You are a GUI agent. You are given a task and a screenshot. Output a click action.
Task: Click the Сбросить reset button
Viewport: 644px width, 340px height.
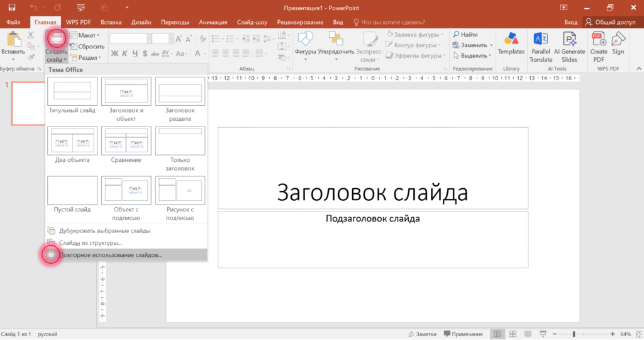(x=87, y=47)
